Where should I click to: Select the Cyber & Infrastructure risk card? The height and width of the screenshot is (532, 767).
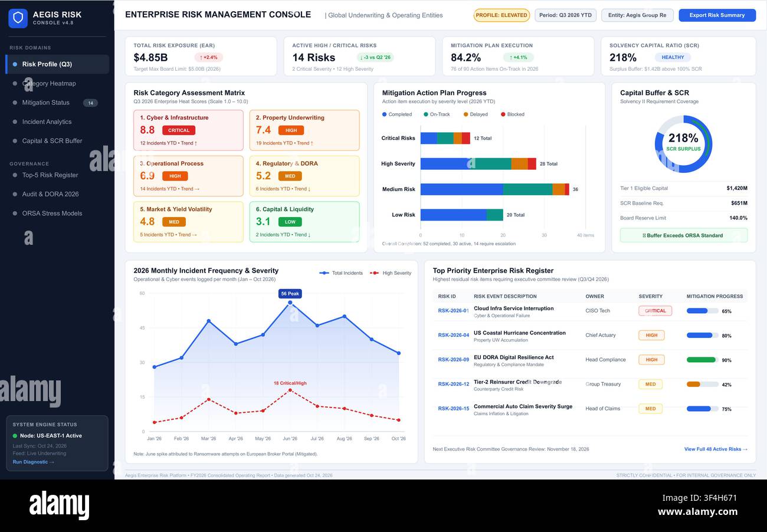point(188,130)
